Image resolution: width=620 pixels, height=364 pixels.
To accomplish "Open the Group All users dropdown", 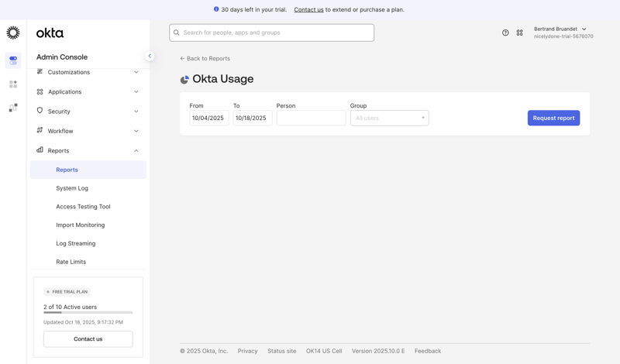I will point(389,118).
